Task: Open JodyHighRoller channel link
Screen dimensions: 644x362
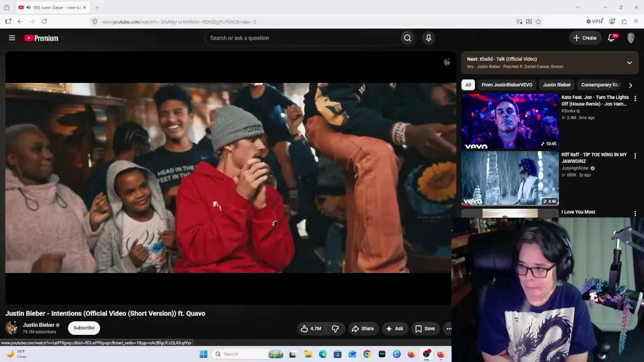Action: [575, 168]
